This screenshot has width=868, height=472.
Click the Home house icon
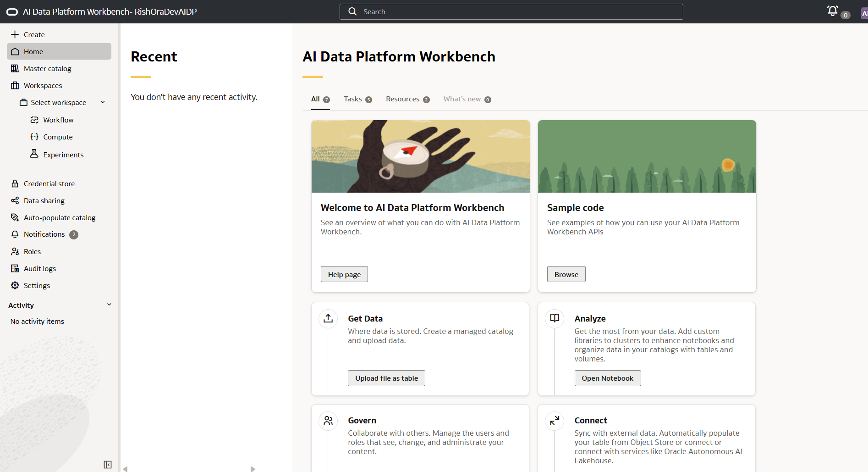pos(15,51)
